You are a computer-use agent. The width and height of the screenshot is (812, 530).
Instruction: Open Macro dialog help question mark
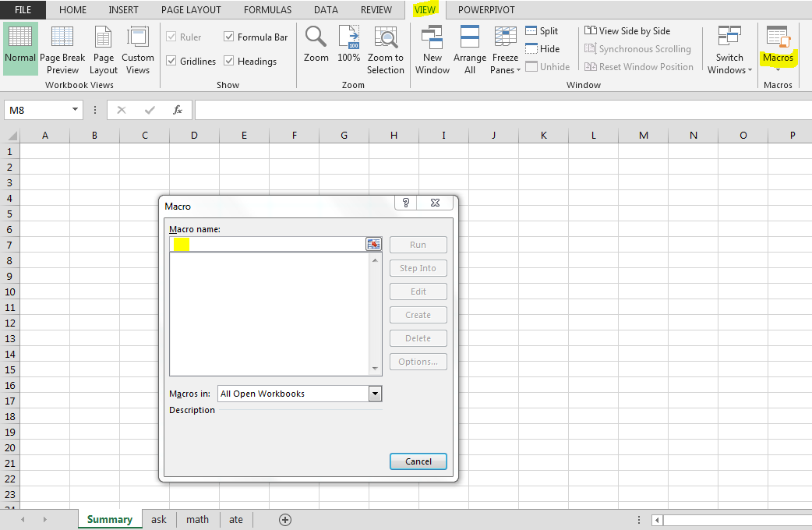tap(406, 203)
